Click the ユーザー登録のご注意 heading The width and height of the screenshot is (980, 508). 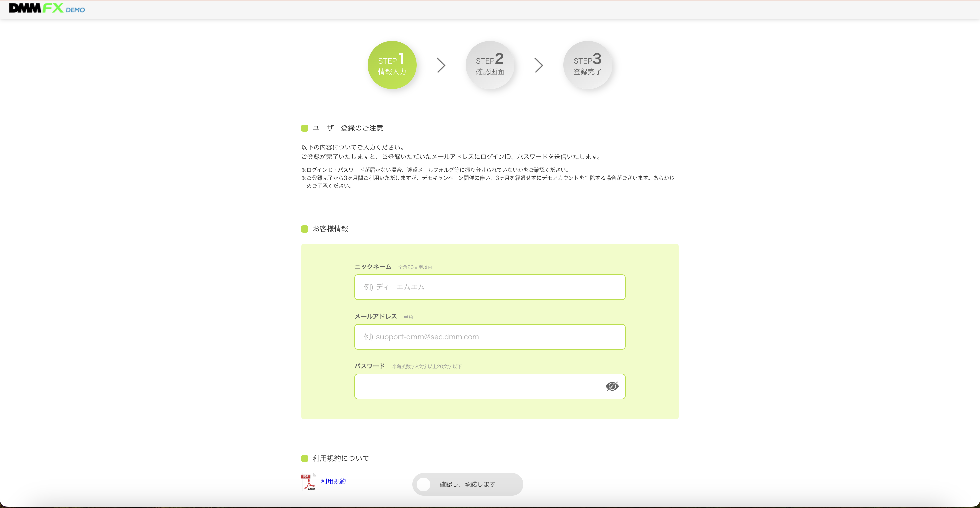pyautogui.click(x=348, y=128)
